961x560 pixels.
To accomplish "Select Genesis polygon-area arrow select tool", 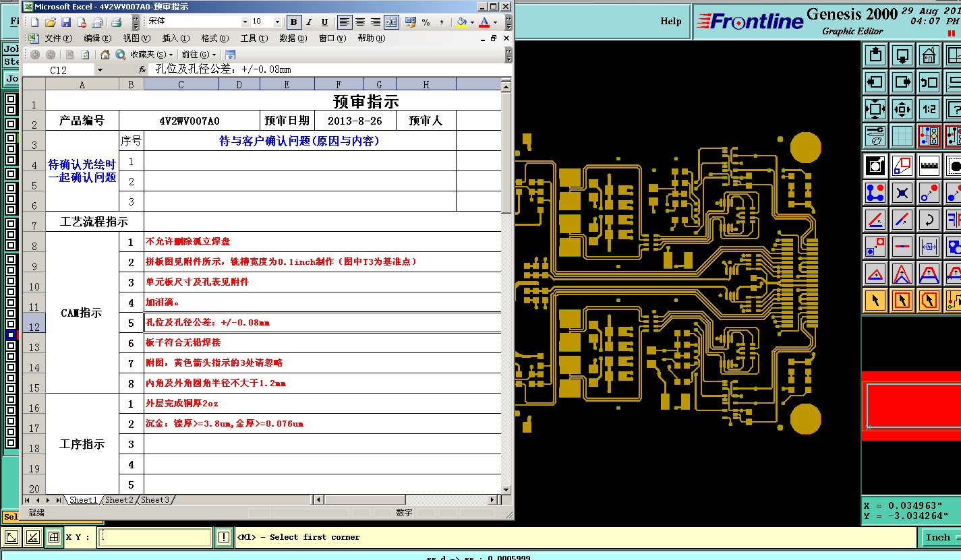I will 929,300.
